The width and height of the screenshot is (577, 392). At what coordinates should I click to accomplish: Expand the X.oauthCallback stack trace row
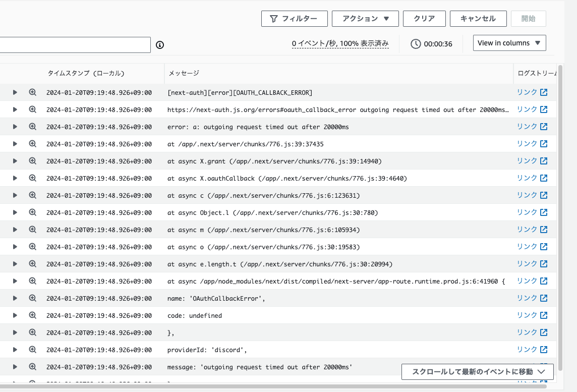tap(15, 178)
